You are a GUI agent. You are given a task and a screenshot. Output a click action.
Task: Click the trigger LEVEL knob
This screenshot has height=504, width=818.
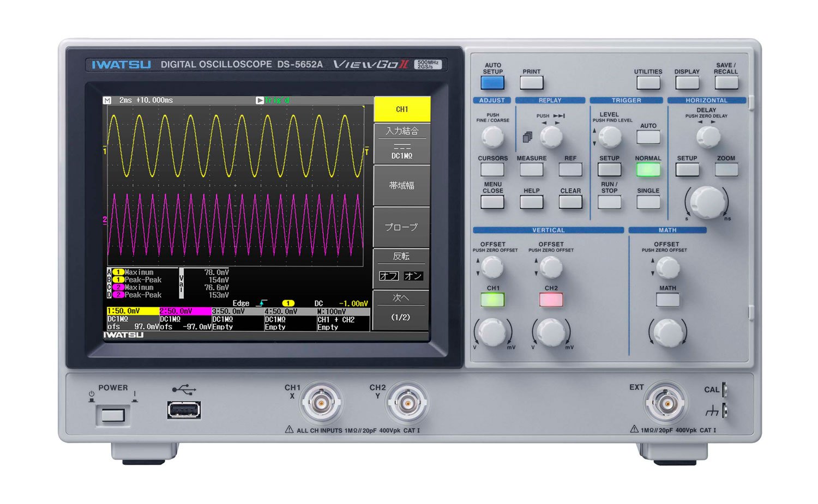pyautogui.click(x=610, y=137)
